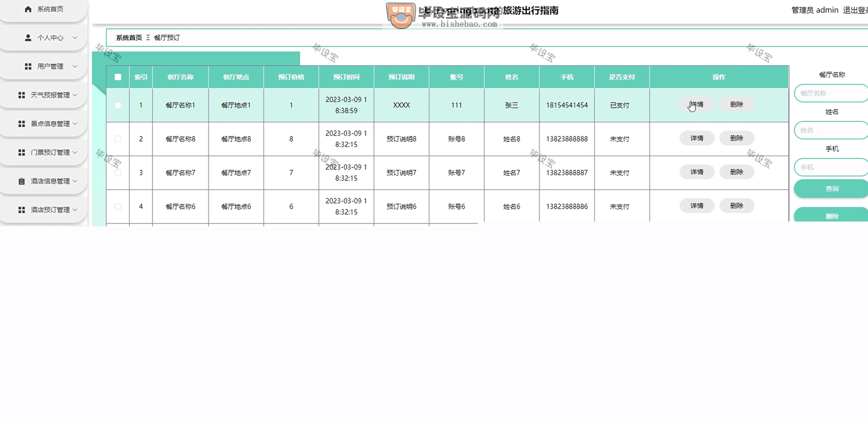Expand the 酒店预订管理 chevron arrow
The height and width of the screenshot is (423, 868).
[75, 210]
